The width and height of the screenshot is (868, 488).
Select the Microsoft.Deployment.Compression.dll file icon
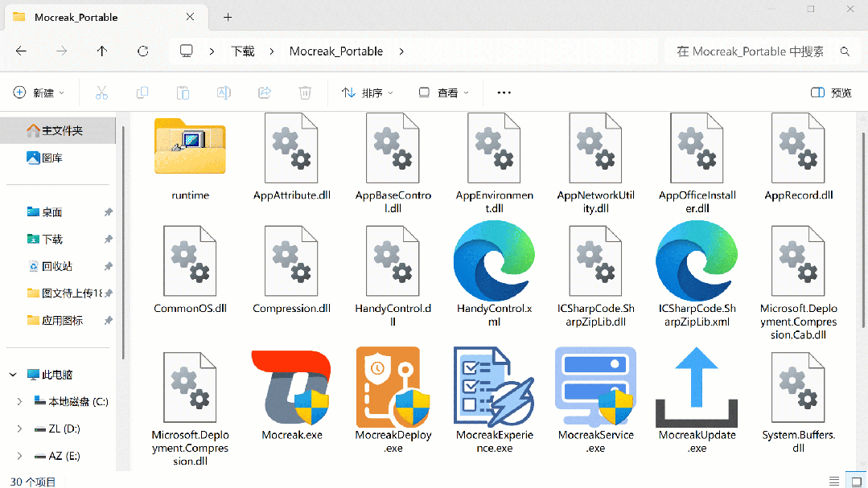[190, 388]
